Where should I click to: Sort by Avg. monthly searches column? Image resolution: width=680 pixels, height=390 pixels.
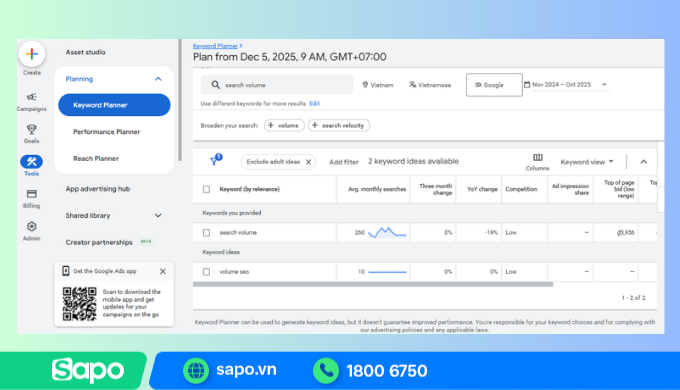tap(377, 189)
